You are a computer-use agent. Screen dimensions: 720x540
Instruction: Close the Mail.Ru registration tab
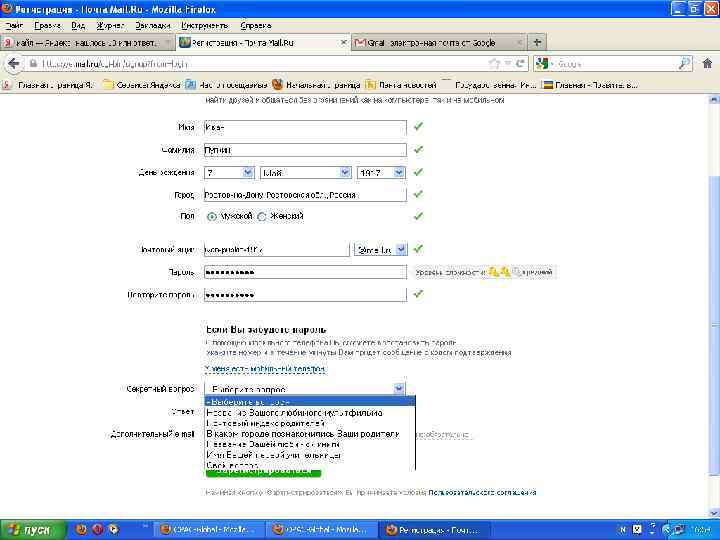tap(343, 43)
